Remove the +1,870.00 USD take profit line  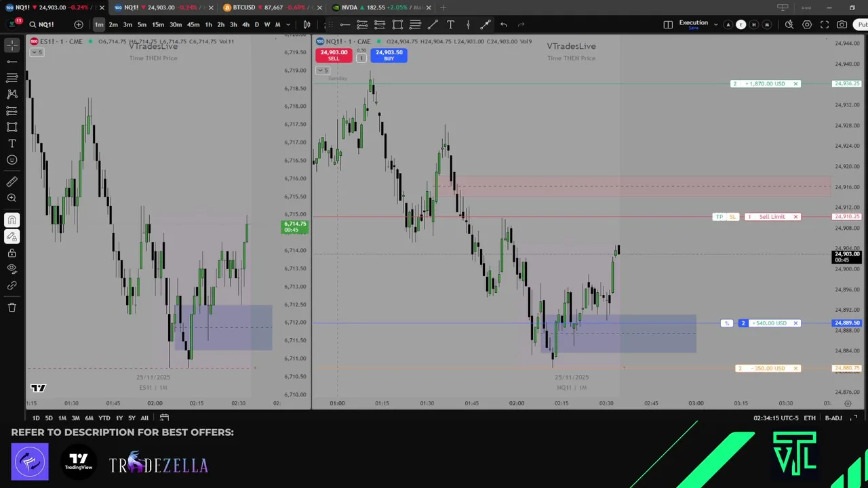tap(795, 84)
